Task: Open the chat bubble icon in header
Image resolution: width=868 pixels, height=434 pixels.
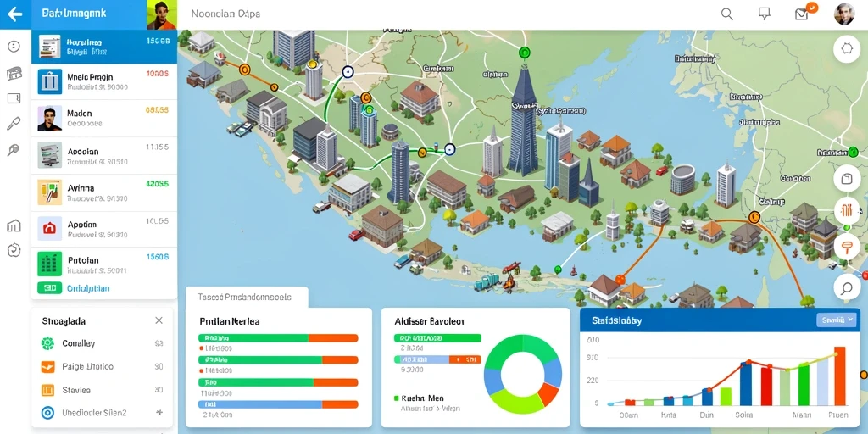Action: point(764,14)
